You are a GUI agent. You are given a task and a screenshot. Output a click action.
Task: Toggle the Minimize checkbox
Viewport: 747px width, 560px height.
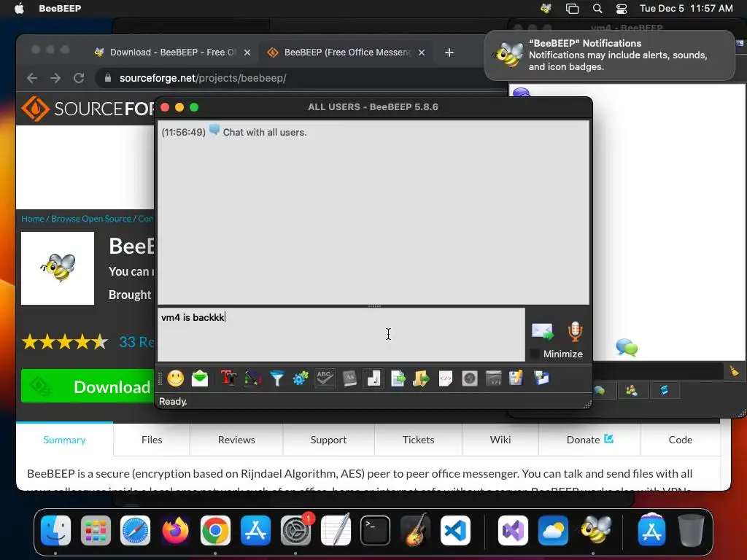point(535,354)
